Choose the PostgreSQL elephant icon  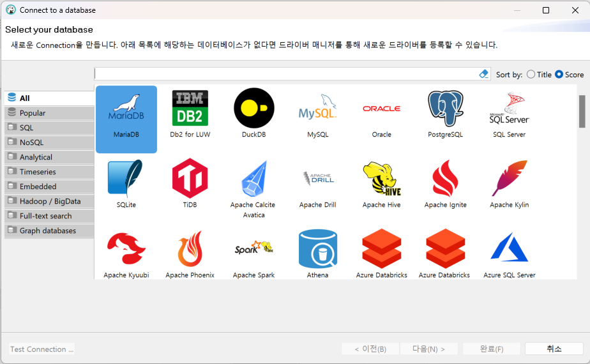[446, 109]
